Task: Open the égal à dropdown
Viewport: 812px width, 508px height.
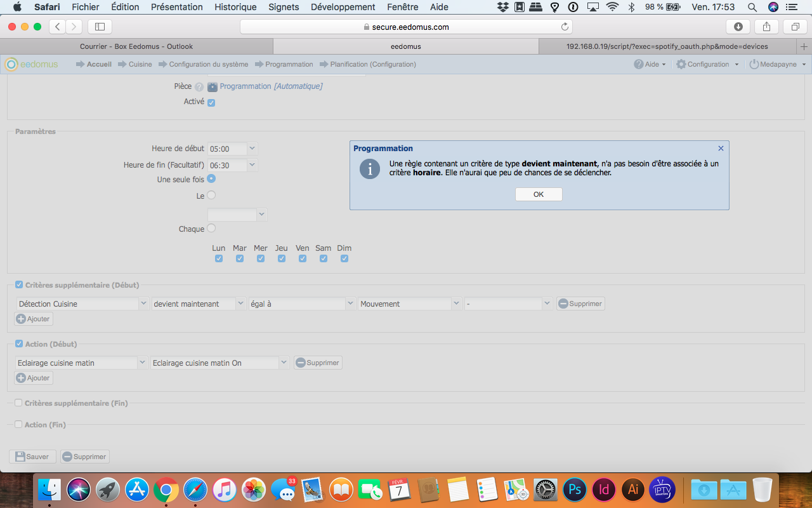Action: [350, 304]
